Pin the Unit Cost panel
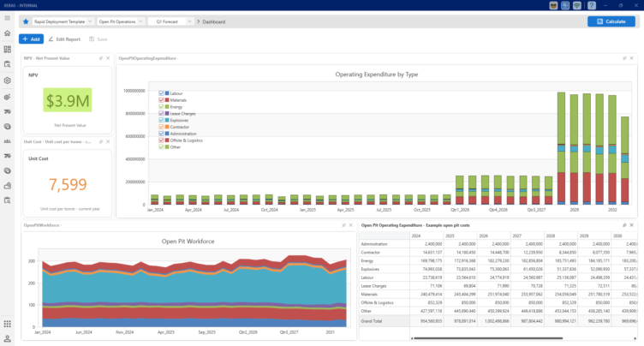The image size is (644, 346). click(x=101, y=142)
